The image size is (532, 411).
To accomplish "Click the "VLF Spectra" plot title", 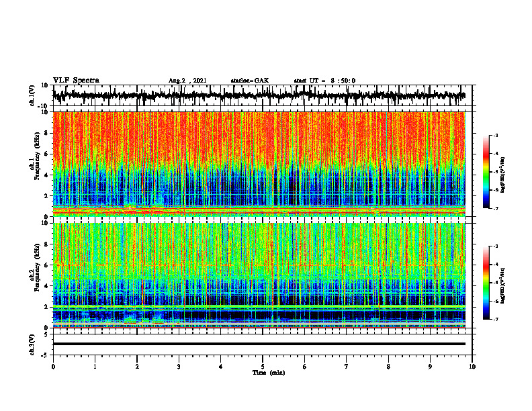I will tap(76, 81).
